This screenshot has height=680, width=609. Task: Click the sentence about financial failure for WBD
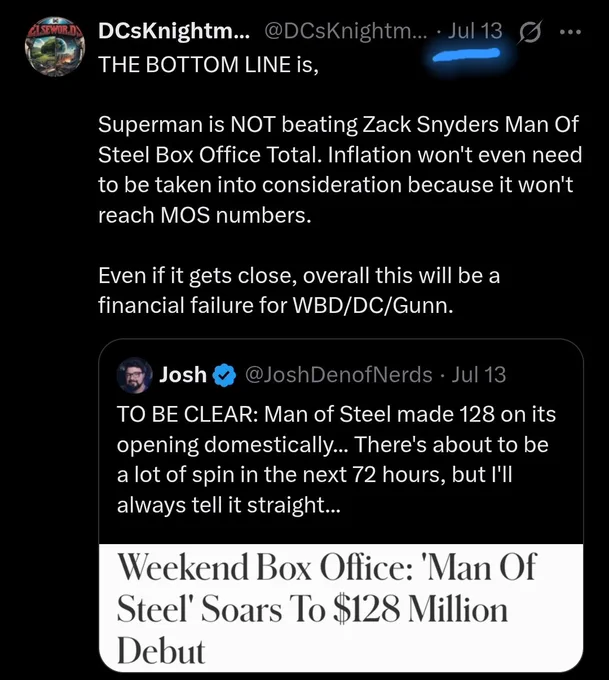(299, 290)
